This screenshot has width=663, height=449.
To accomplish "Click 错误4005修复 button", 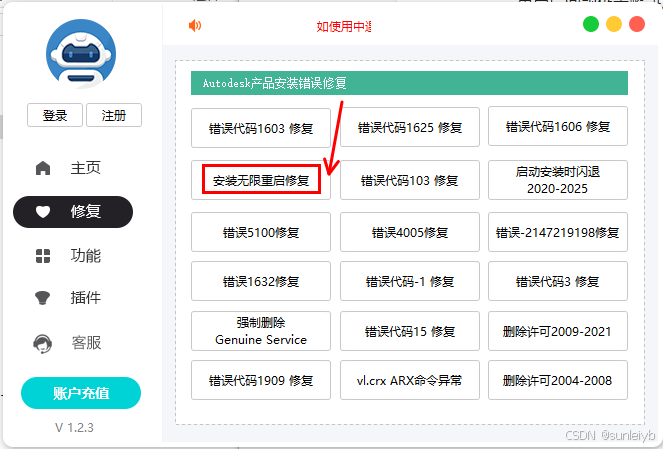I will (x=410, y=232).
